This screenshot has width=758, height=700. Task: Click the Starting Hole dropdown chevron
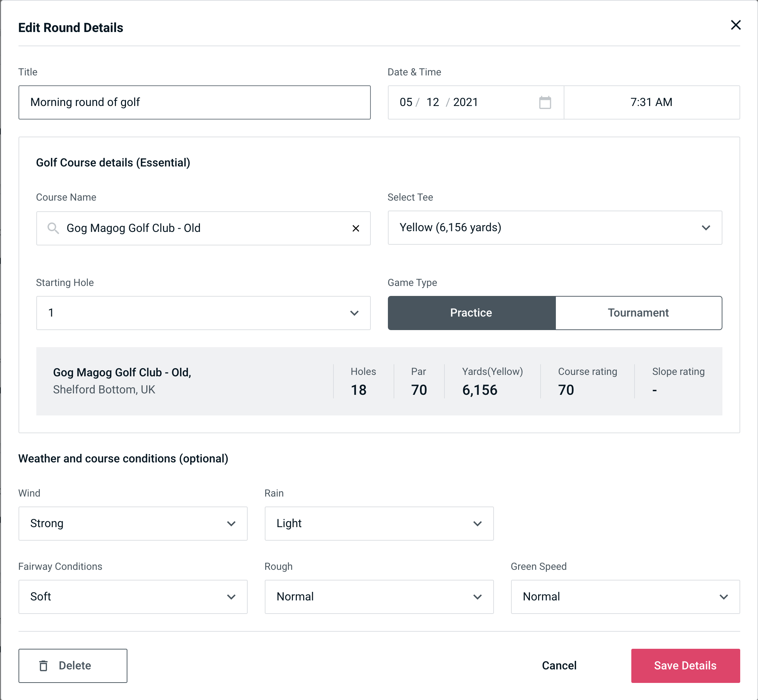tap(354, 313)
